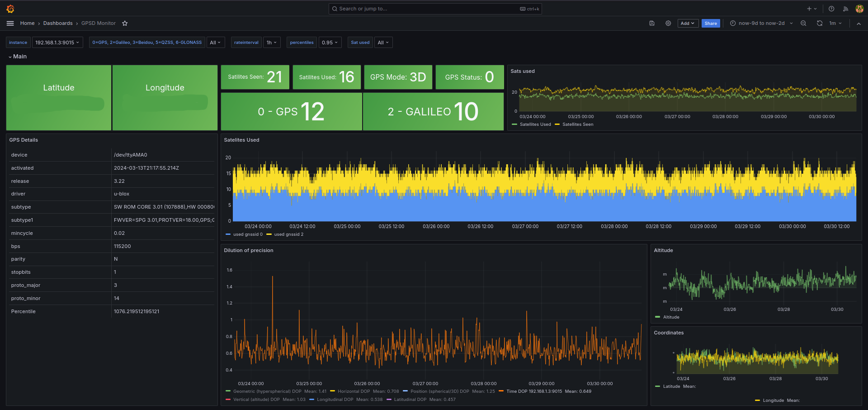This screenshot has width=868, height=410.
Task: Star the GPSD Monitor dashboard
Action: click(125, 23)
